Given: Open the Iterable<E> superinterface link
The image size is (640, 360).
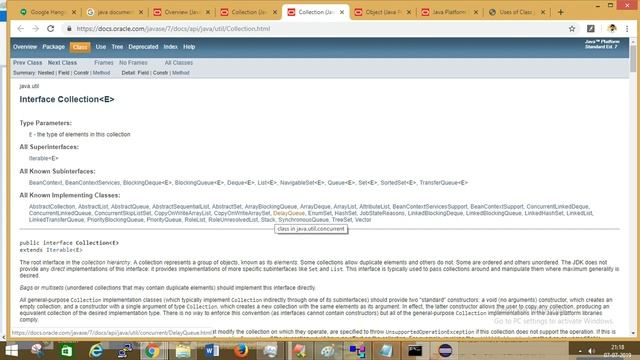Looking at the screenshot, I should click(43, 158).
